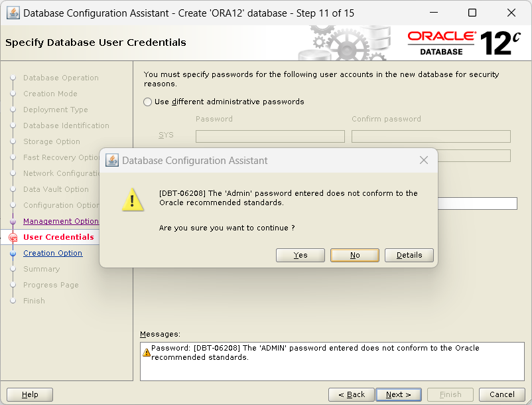
Task: Click the Network Configuration step
Action: tap(61, 173)
